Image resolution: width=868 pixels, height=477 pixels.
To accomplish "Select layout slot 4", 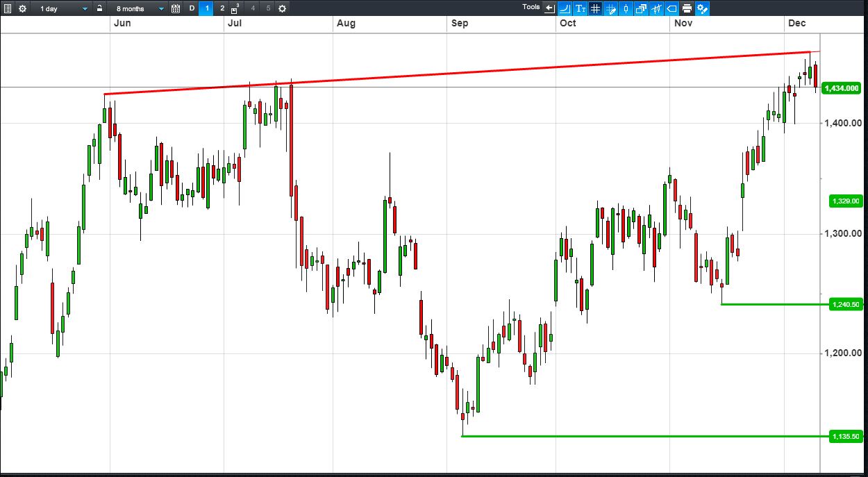I will pos(253,8).
